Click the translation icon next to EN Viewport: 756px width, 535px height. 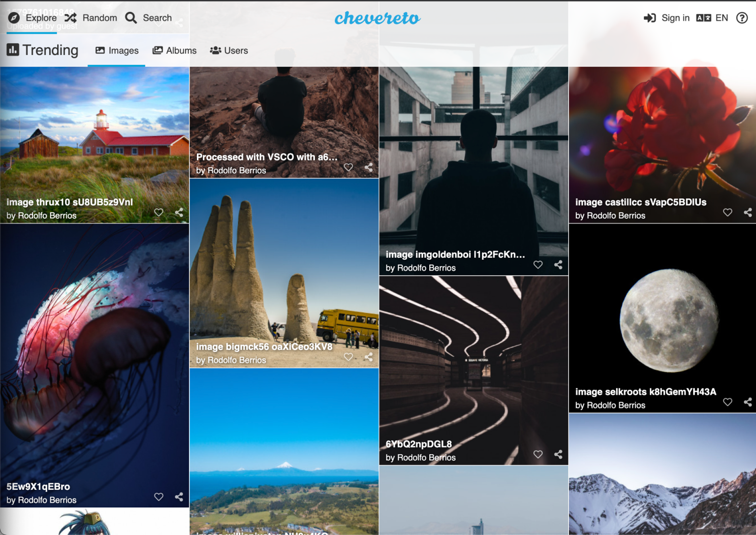tap(703, 18)
